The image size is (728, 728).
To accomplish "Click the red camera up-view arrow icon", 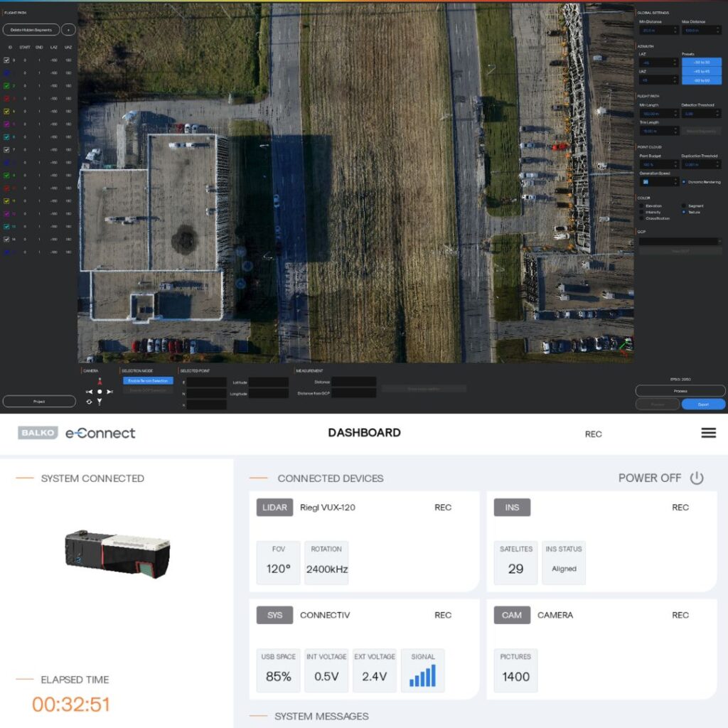I will tap(100, 381).
